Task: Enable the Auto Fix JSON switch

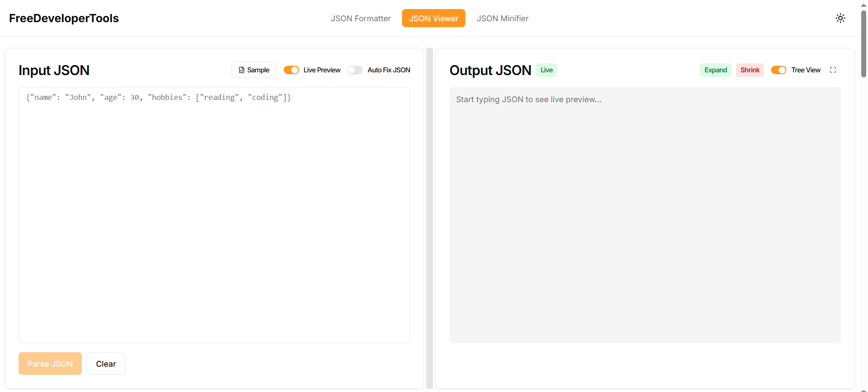Action: click(355, 70)
